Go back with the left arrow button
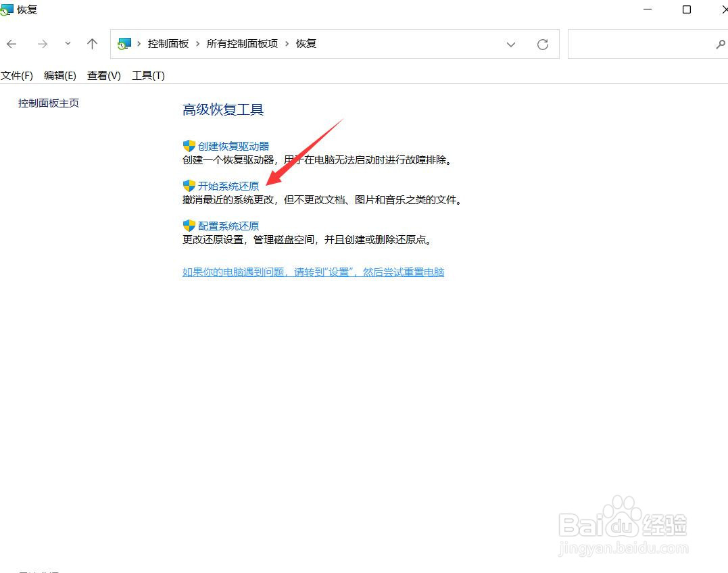728x573 pixels. pyautogui.click(x=11, y=44)
